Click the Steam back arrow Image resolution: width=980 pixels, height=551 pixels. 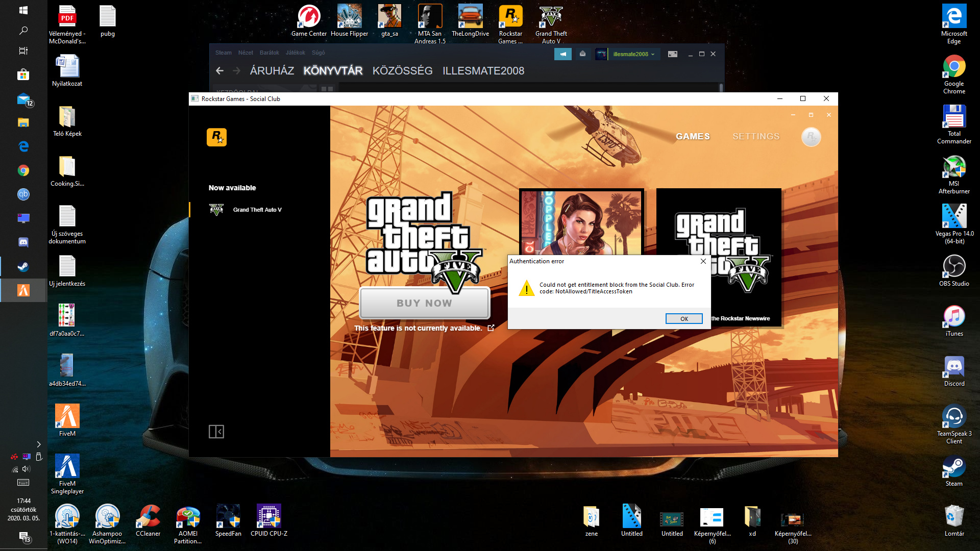[x=220, y=71]
